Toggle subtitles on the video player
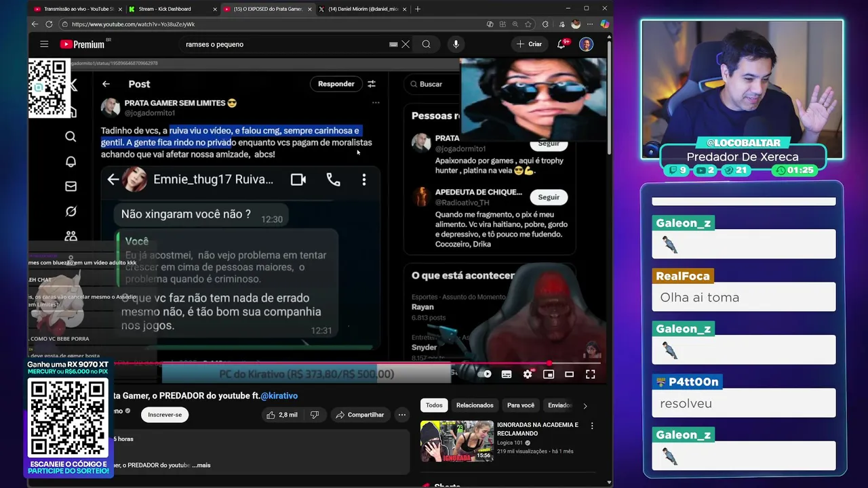Viewport: 868px width, 488px height. coord(507,374)
